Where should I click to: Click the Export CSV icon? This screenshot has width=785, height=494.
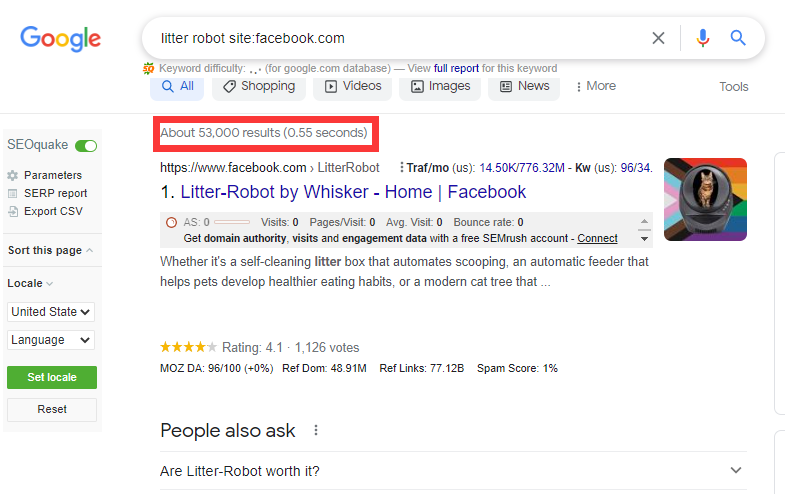click(13, 211)
